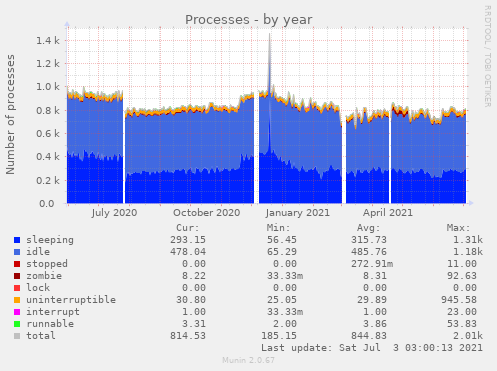
Task: Click the sleeping minimum value 56.45
Action: [x=282, y=240]
